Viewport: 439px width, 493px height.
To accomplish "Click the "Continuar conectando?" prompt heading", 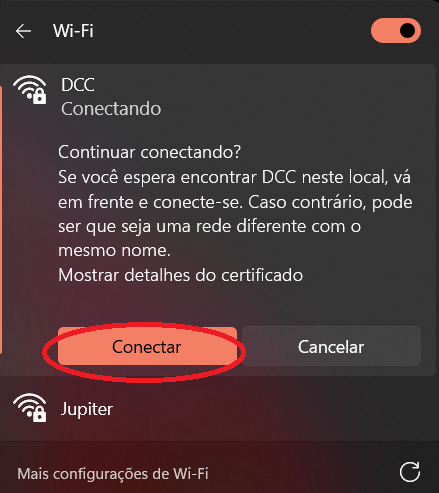I will [x=149, y=152].
